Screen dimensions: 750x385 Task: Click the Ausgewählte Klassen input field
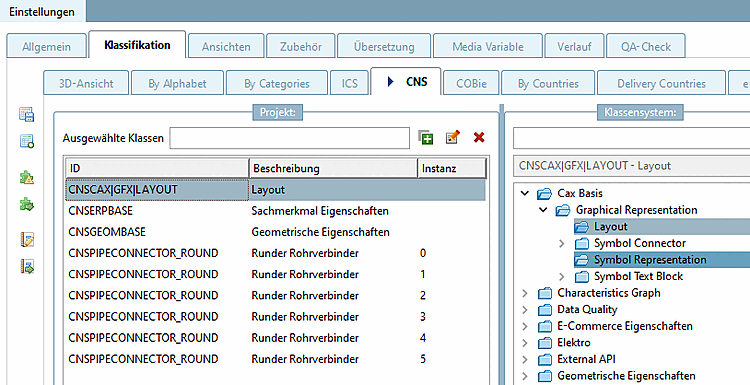pos(289,138)
